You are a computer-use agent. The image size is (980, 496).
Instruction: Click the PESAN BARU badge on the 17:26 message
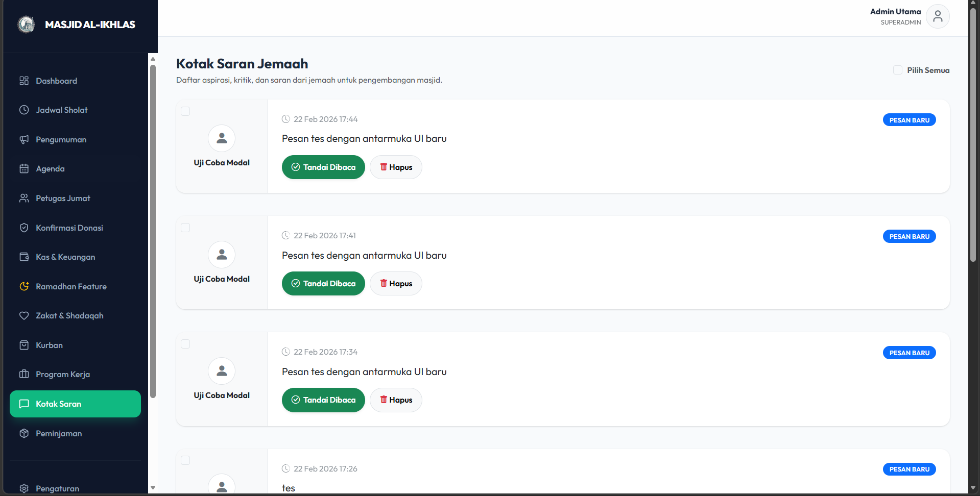(x=910, y=469)
